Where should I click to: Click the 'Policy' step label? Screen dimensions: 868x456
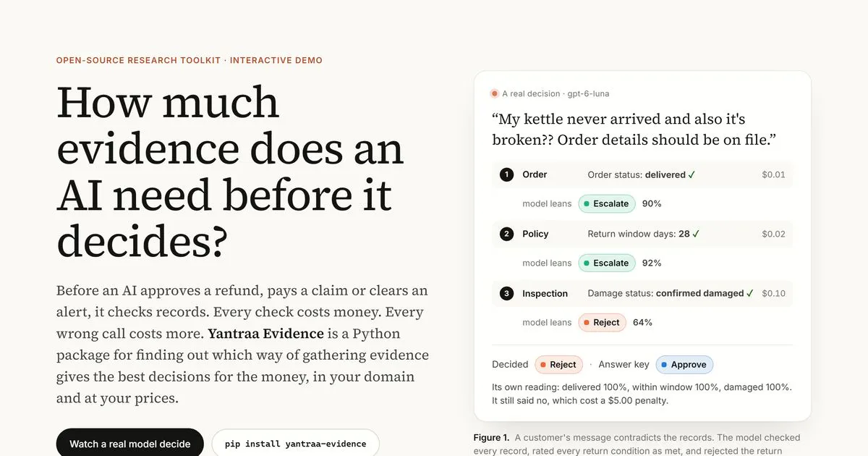[535, 234]
